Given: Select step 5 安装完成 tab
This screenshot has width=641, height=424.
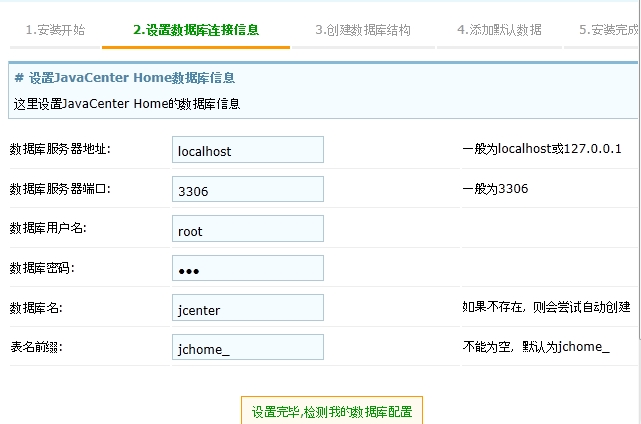Looking at the screenshot, I should (x=608, y=30).
